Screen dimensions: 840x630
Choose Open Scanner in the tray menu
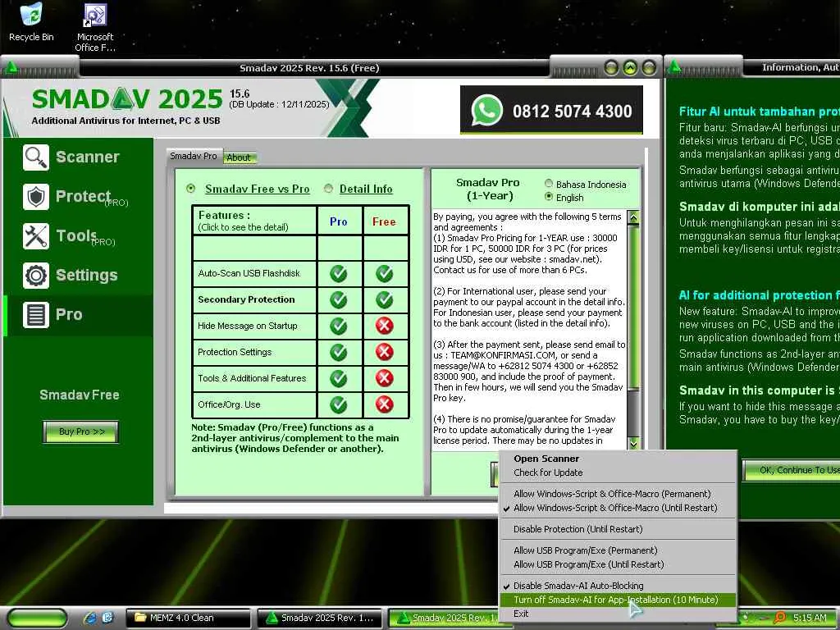tap(617, 459)
